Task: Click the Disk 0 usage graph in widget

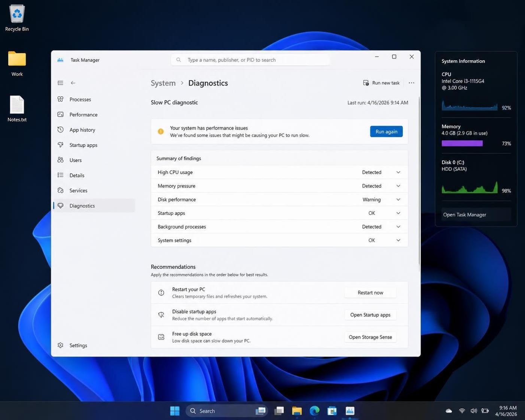Action: pos(470,187)
